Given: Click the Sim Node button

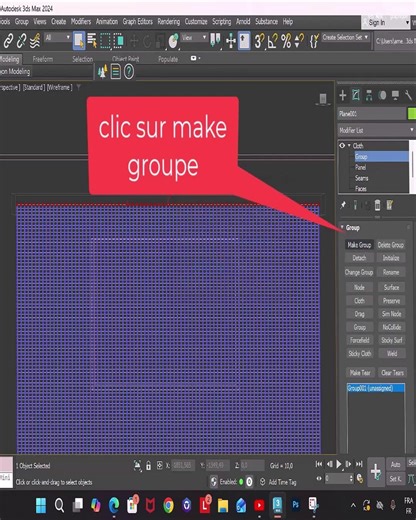Looking at the screenshot, I should [392, 314].
